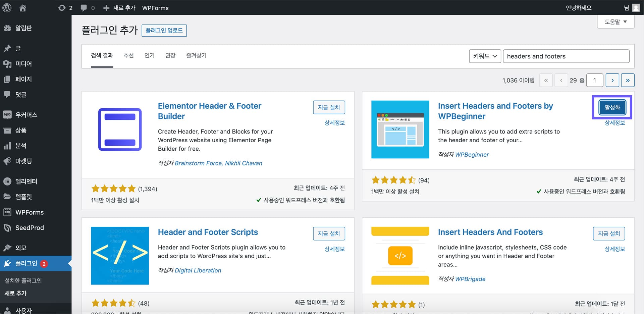644x314 pixels.
Task: Open 상품 products icon
Action: 7,130
